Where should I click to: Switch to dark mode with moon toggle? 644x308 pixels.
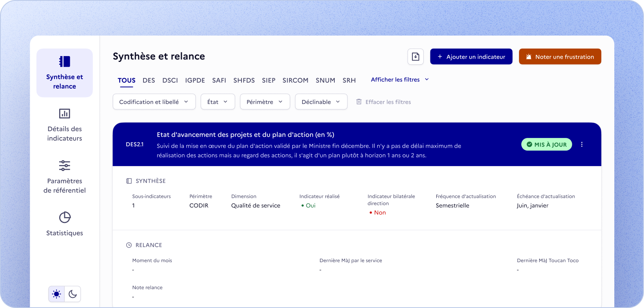tap(73, 294)
